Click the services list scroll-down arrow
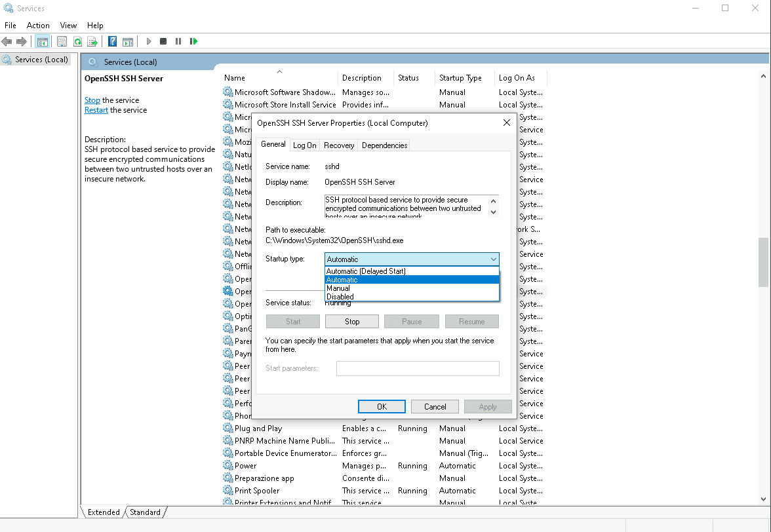This screenshot has height=532, width=771. 763,499
